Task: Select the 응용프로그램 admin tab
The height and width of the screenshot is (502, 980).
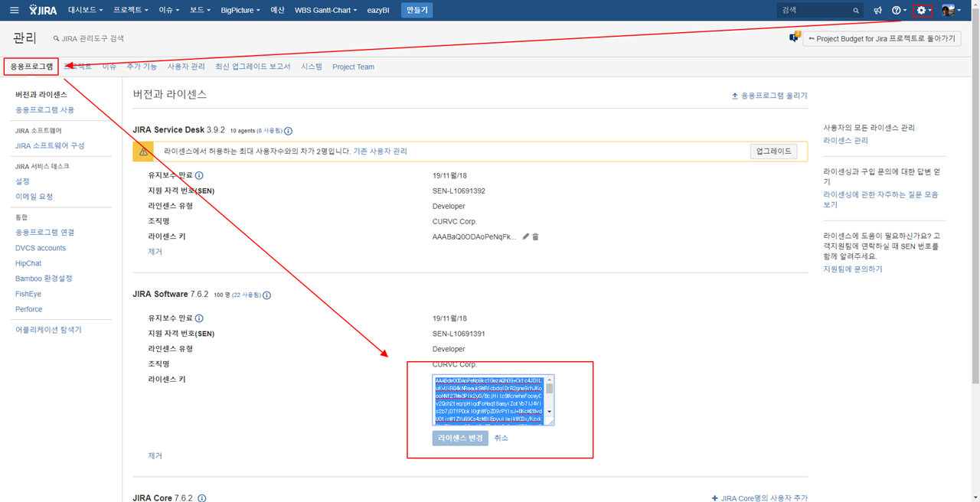Action: (32, 67)
